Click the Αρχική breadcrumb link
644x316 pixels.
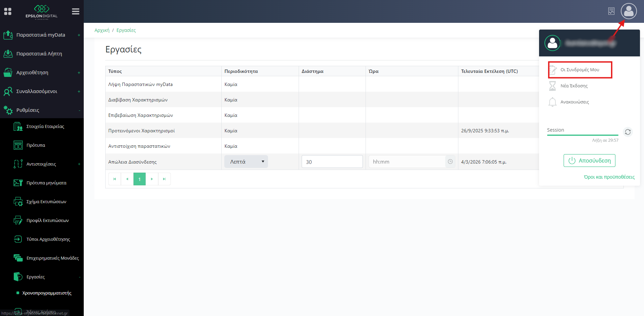click(x=102, y=30)
